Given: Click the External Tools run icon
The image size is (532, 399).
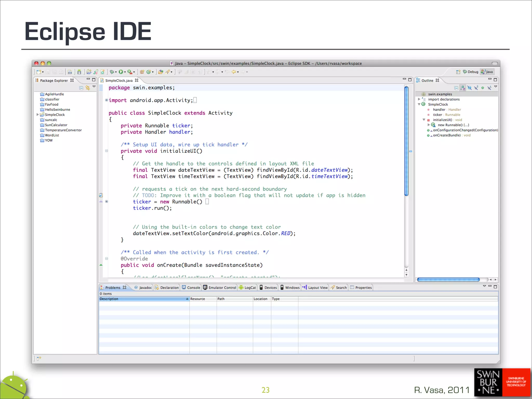Looking at the screenshot, I should (x=130, y=72).
